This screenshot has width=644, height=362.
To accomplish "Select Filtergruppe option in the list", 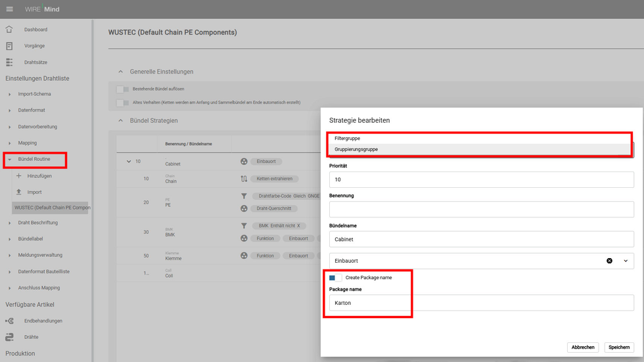I will (348, 139).
